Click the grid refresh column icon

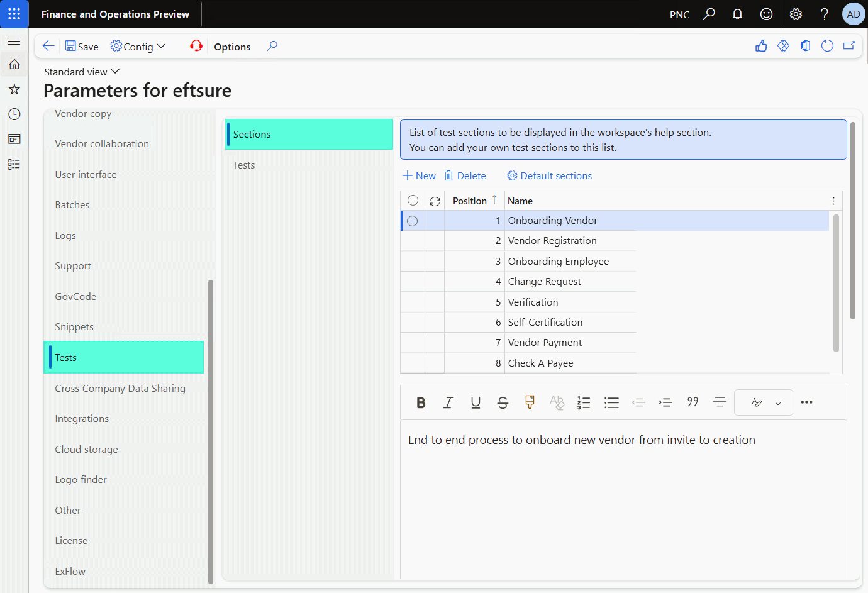(x=435, y=201)
